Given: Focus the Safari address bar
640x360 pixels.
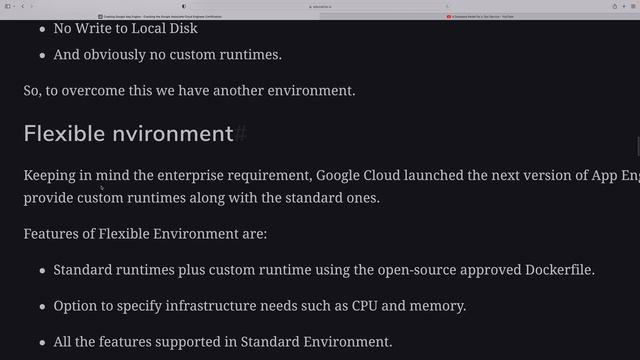Looking at the screenshot, I should click(x=320, y=7).
